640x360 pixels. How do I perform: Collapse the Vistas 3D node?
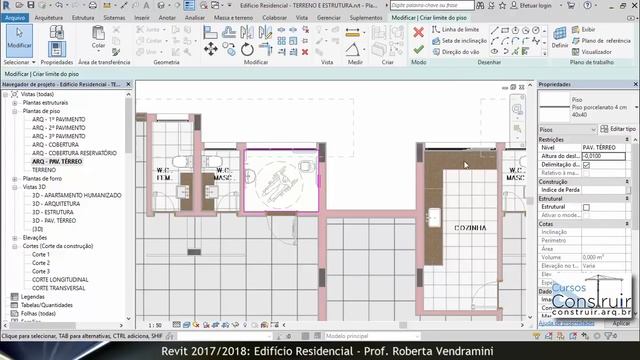tap(15, 187)
